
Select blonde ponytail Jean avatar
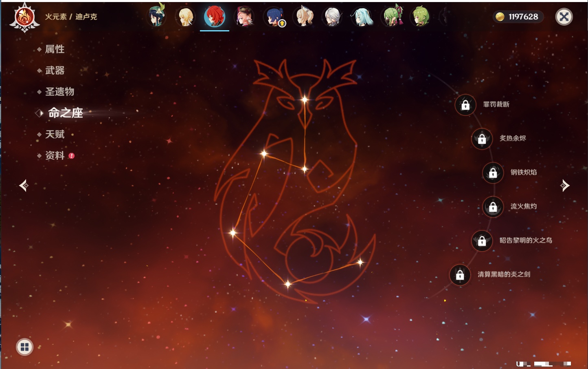coord(304,17)
